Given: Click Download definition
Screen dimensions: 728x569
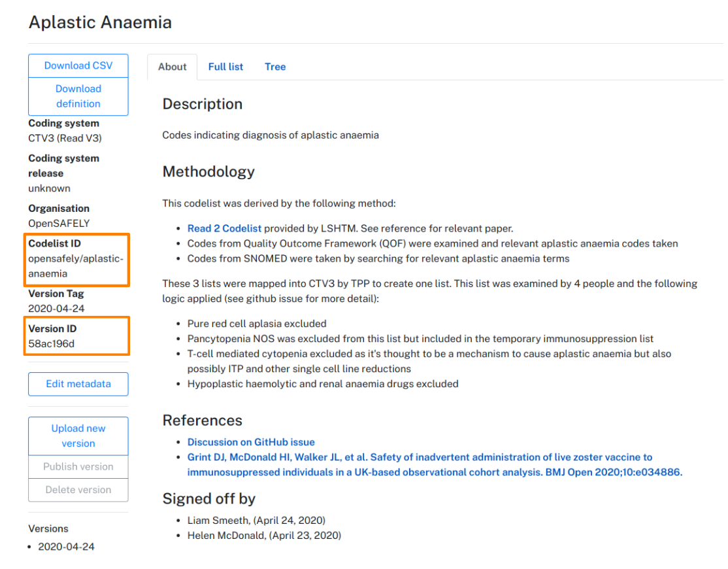Looking at the screenshot, I should (78, 96).
